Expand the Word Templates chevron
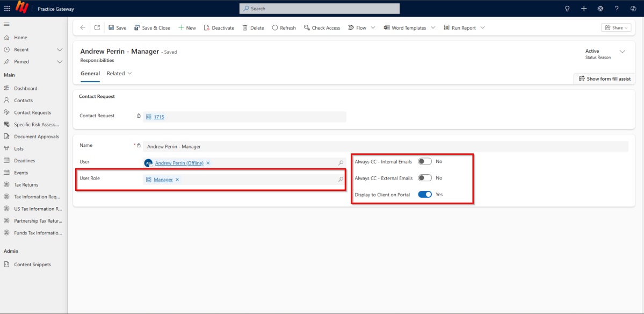 point(433,27)
